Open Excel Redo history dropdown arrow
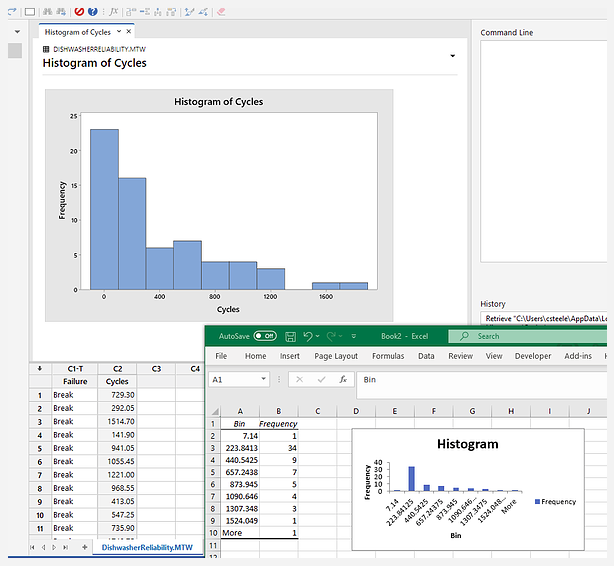Screen dimensions: 614x566 (341, 336)
